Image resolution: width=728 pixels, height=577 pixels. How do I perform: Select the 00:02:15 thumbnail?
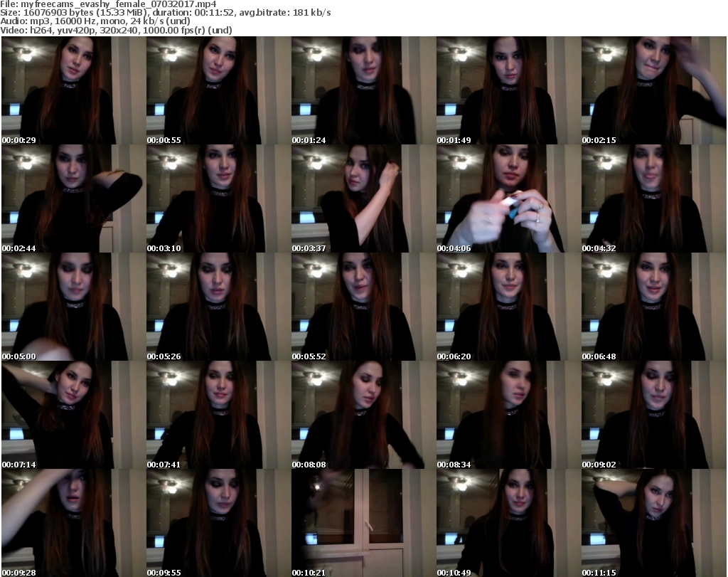coord(654,90)
